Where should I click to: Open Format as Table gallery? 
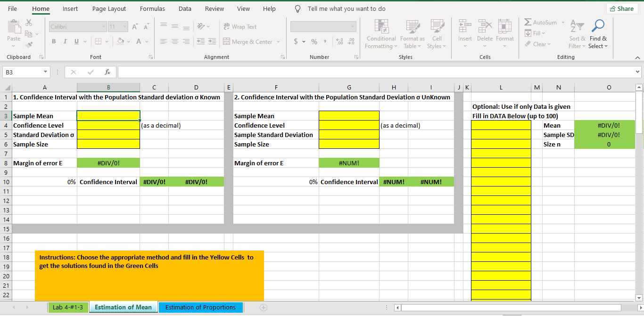[412, 34]
